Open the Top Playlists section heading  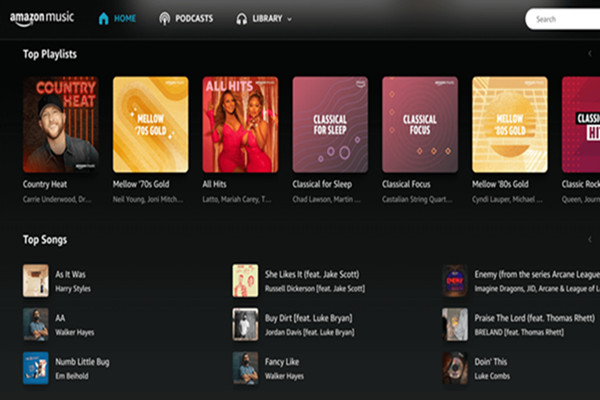(50, 54)
